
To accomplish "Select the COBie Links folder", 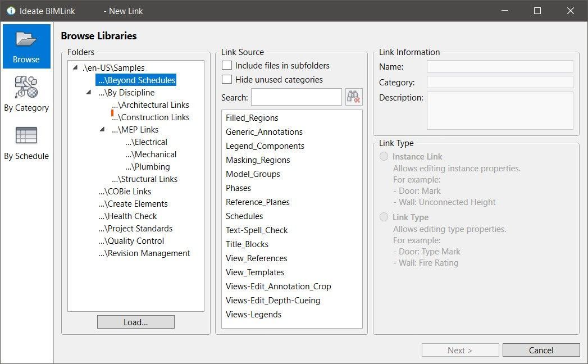I will point(125,192).
